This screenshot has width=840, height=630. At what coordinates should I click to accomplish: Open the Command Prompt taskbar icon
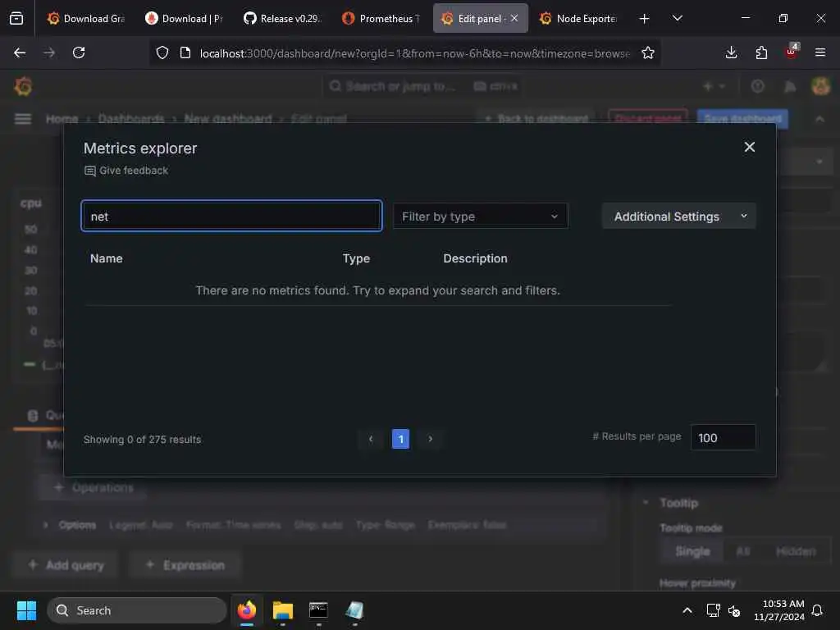click(x=318, y=610)
